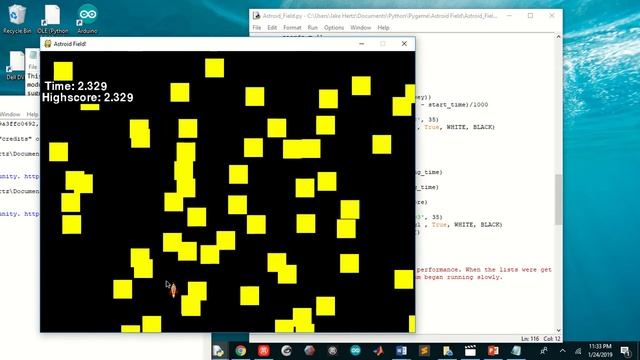This screenshot has height=360, width=640.
Task: Open File menu in Astroid_Field.py editor
Action: [257, 28]
